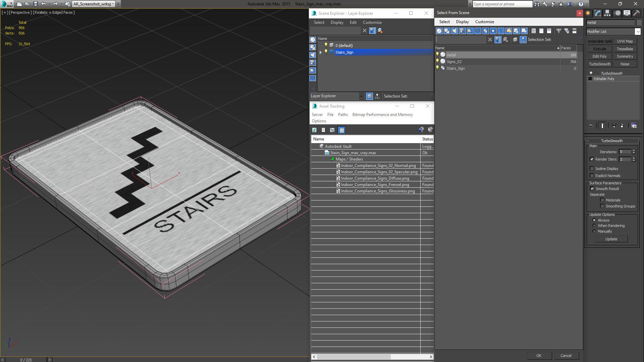Switch Asset Tracking to table view icon
644x362 pixels.
[x=341, y=130]
